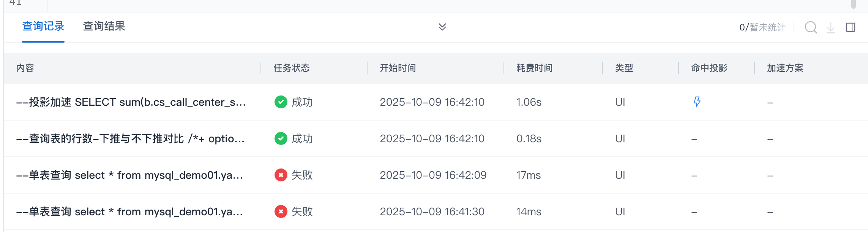Click the 任务状态 column header
868x232 pixels.
pyautogui.click(x=292, y=68)
